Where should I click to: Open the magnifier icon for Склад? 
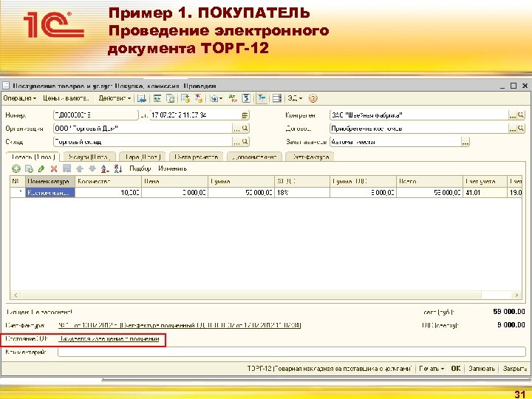(245, 142)
